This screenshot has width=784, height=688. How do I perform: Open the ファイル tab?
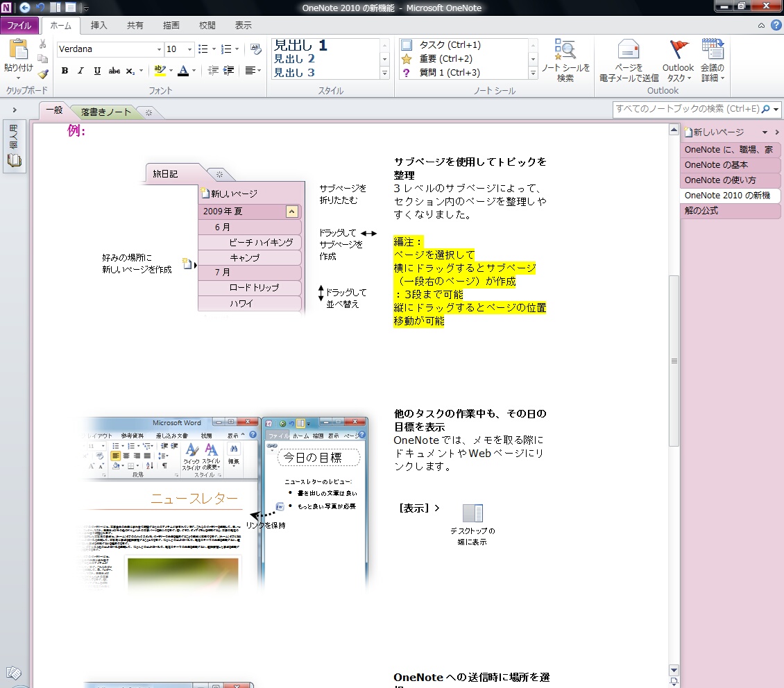point(19,26)
